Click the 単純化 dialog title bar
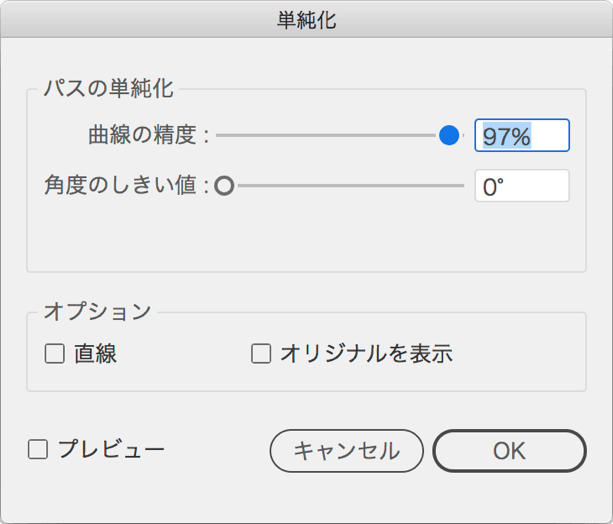The image size is (613, 524). tap(306, 19)
